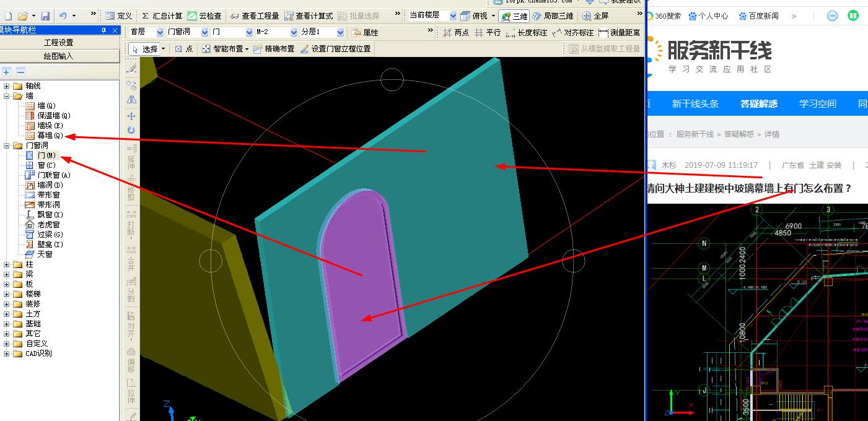
Task: Run 汇总计算 summary calculation
Action: [162, 15]
